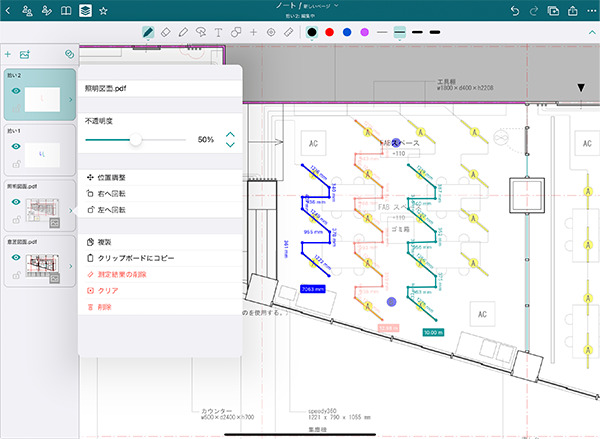Choose 右へ回転 rotate right

(x=160, y=194)
